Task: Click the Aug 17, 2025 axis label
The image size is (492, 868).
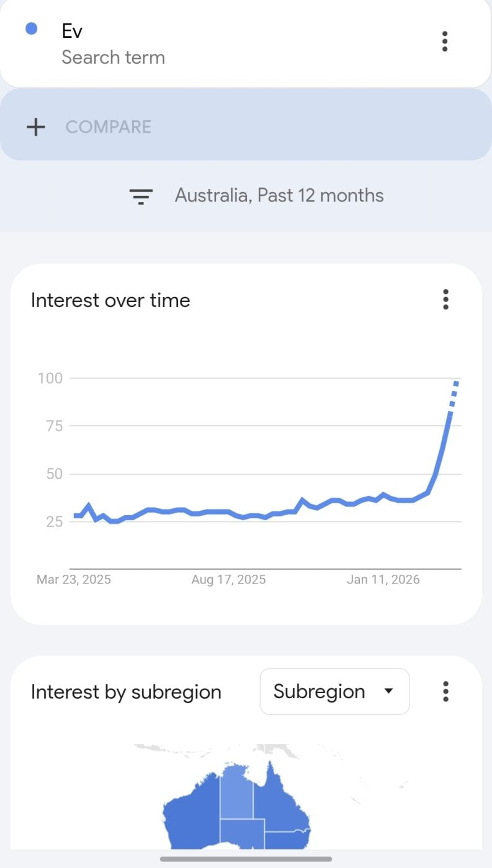Action: pyautogui.click(x=228, y=580)
